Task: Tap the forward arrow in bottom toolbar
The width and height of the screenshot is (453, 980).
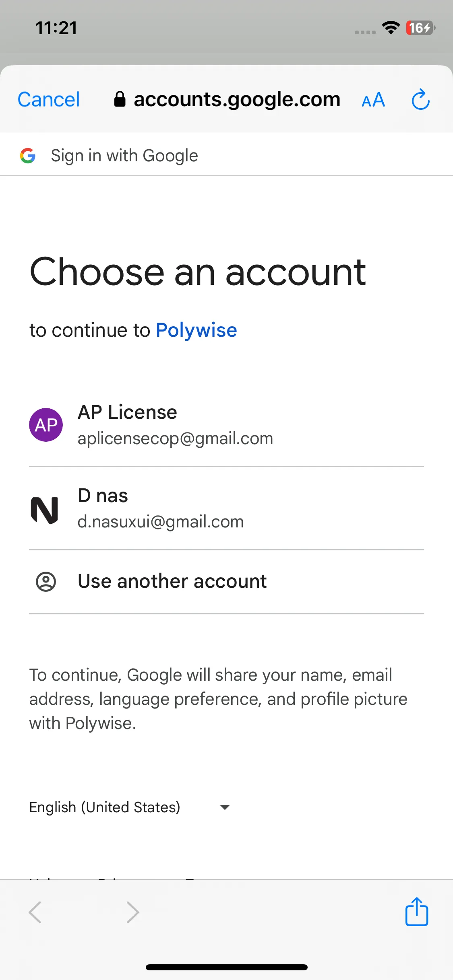Action: coord(133,912)
